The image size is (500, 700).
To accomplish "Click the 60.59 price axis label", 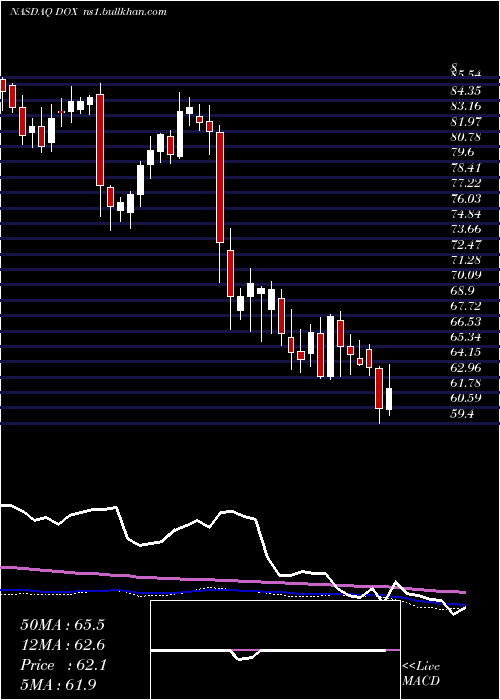I will click(x=466, y=398).
